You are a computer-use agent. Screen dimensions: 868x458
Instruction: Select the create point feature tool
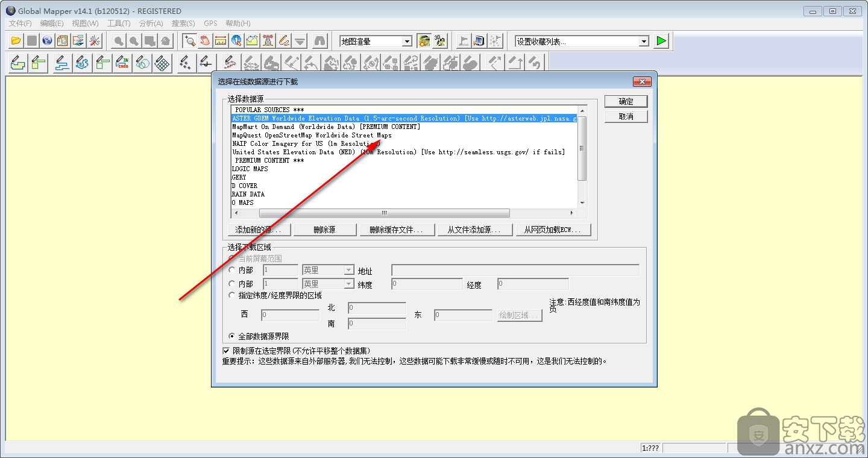[x=186, y=63]
